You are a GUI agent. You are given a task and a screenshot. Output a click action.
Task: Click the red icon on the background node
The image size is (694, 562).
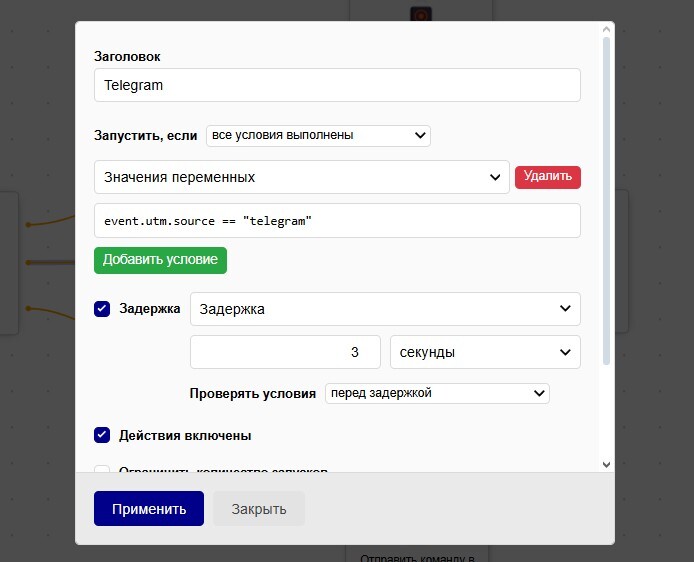tap(421, 14)
